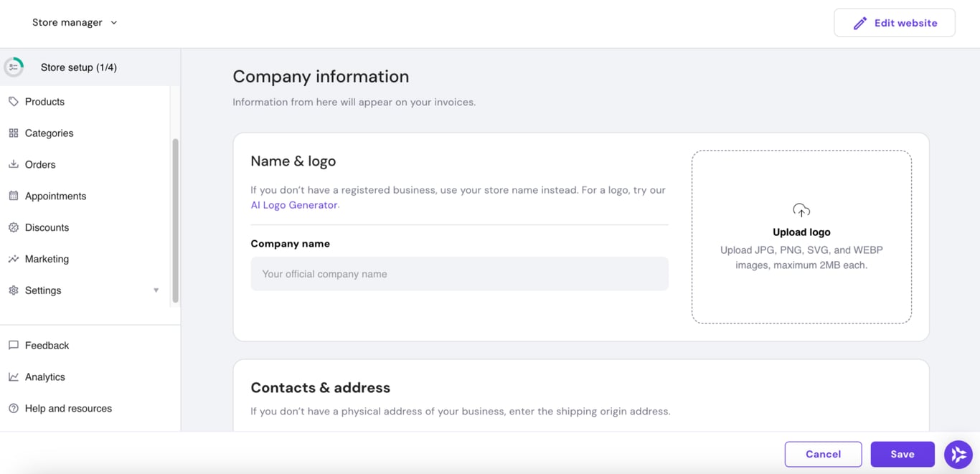Image resolution: width=980 pixels, height=474 pixels.
Task: Cancel the current changes
Action: pos(823,454)
